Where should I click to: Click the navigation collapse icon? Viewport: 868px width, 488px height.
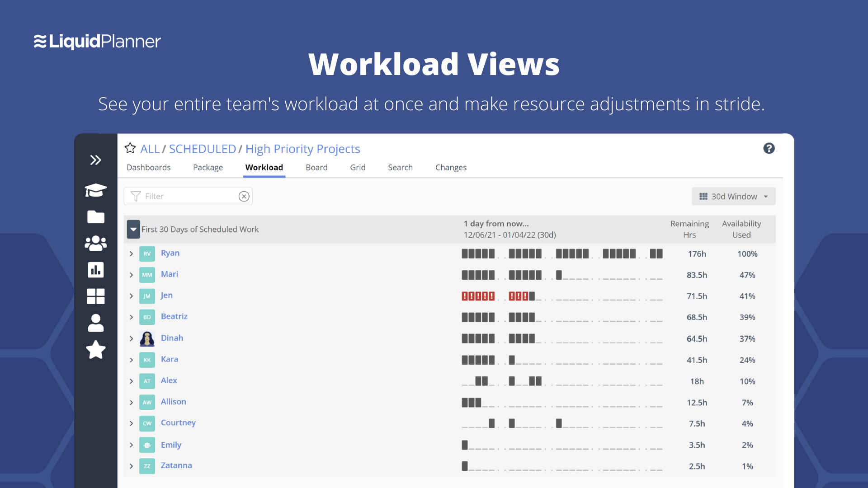[x=95, y=160]
